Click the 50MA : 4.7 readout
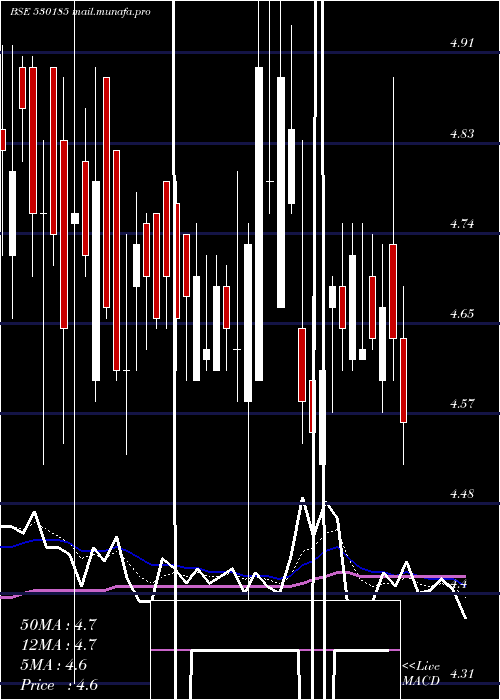The height and width of the screenshot is (700, 500). tap(58, 625)
